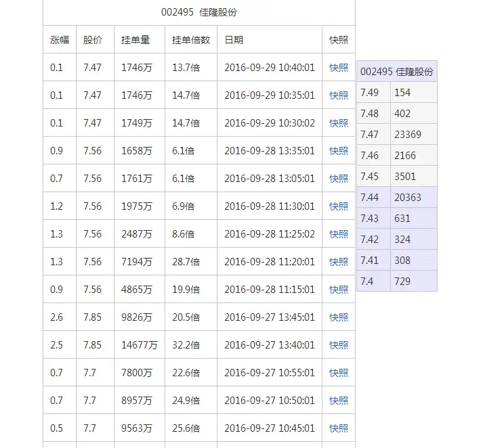Click the 挂单倍数 column header
Viewport: 483px width, 448px height.
pos(191,40)
